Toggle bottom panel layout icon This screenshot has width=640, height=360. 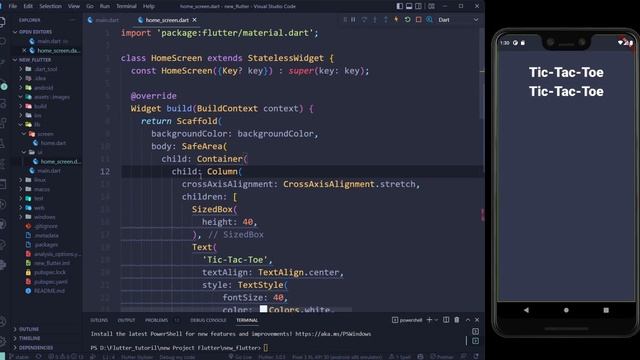point(409,6)
